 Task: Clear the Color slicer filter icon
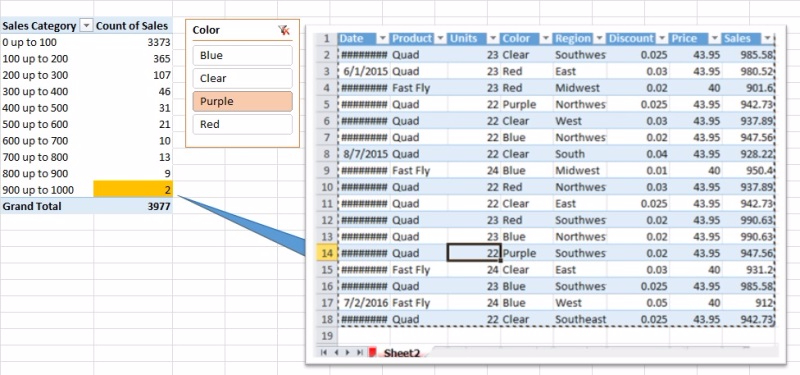284,30
